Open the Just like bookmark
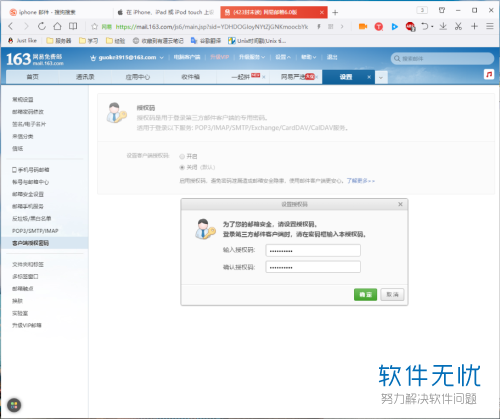The width and height of the screenshot is (500, 419). point(22,40)
